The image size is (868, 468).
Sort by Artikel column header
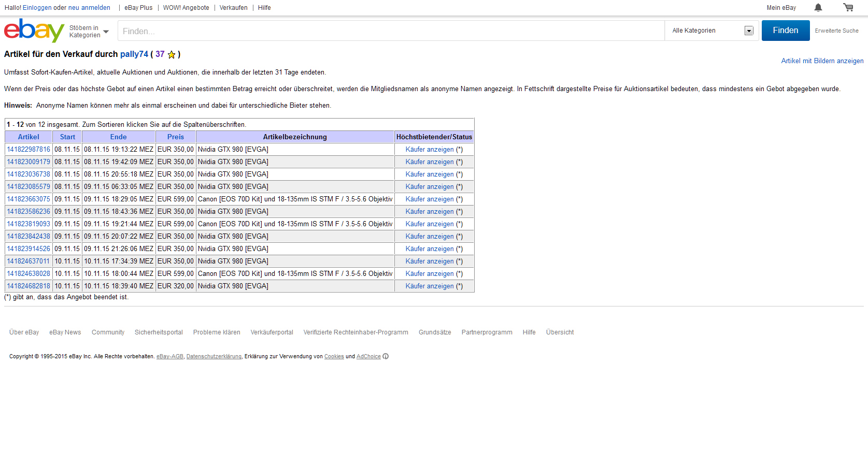[x=29, y=137]
